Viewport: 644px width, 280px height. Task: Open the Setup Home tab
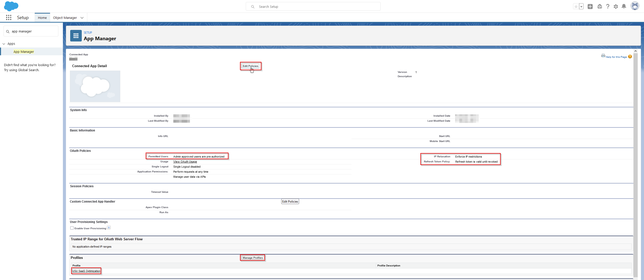[x=42, y=18]
